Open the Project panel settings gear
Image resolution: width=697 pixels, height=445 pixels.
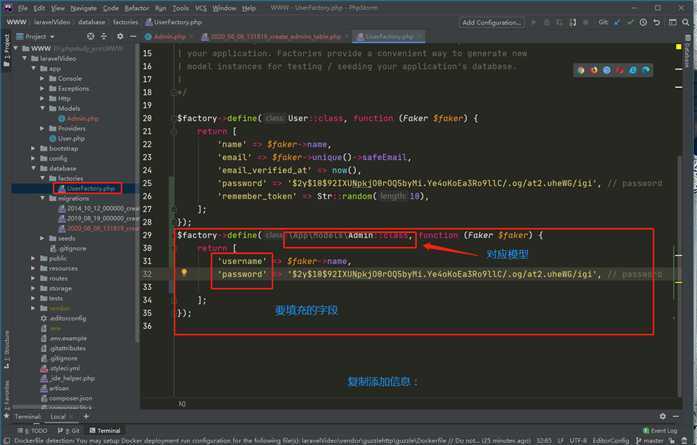[x=120, y=36]
